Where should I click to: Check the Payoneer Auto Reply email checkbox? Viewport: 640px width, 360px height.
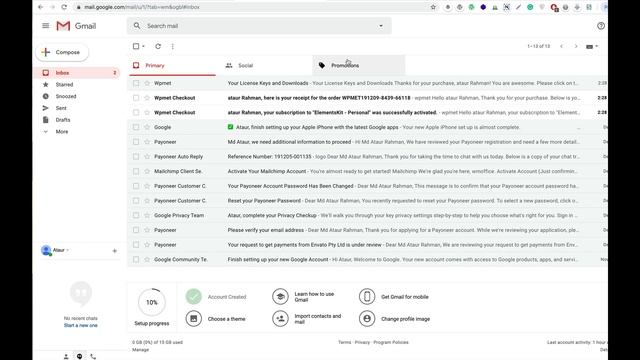136,156
